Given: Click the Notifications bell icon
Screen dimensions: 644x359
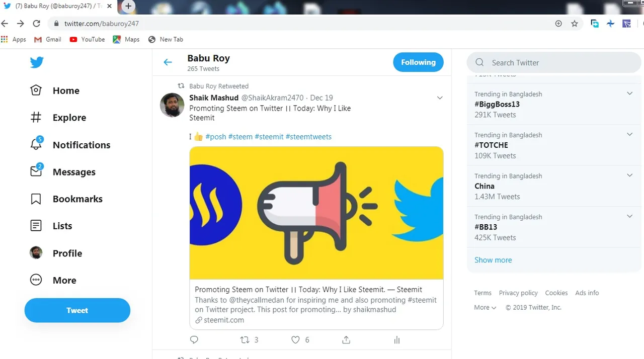Looking at the screenshot, I should coord(36,144).
